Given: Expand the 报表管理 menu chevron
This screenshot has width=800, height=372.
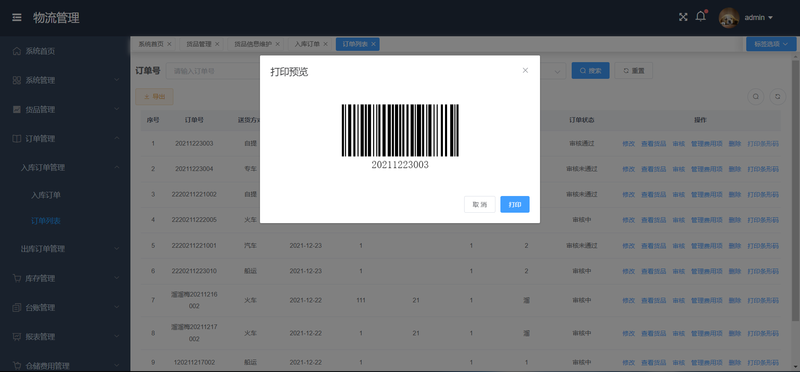Looking at the screenshot, I should pyautogui.click(x=116, y=337).
